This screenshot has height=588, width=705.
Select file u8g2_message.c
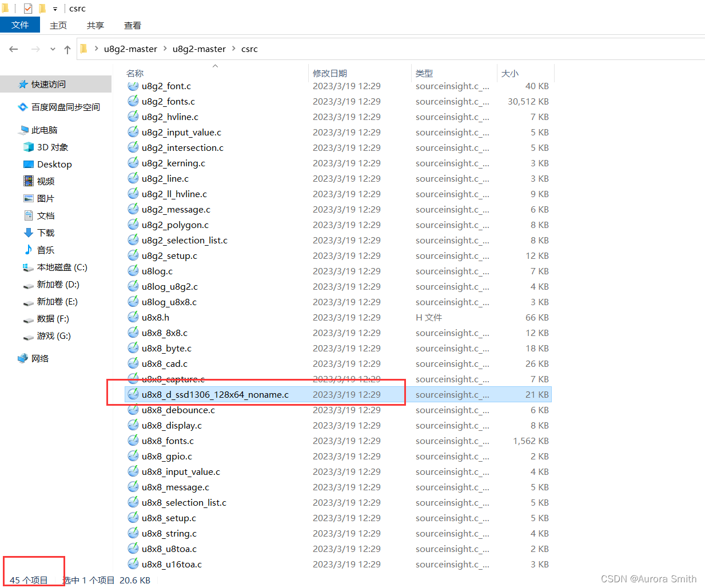click(x=338, y=209)
